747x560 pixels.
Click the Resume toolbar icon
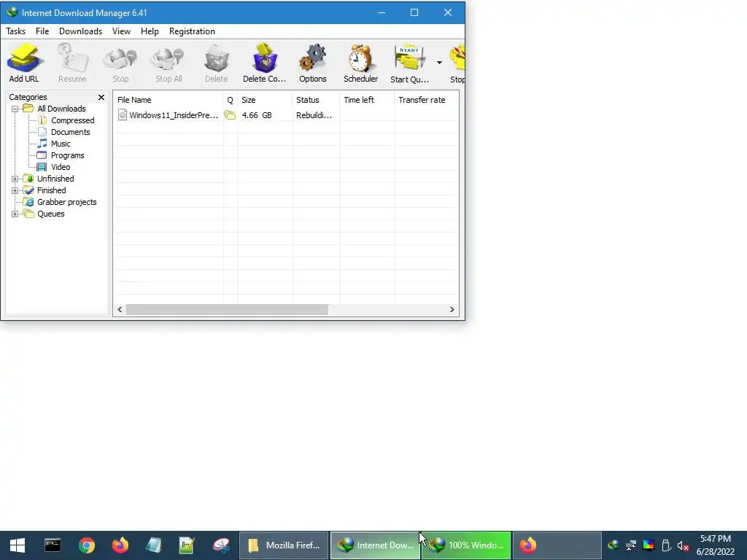(72, 63)
